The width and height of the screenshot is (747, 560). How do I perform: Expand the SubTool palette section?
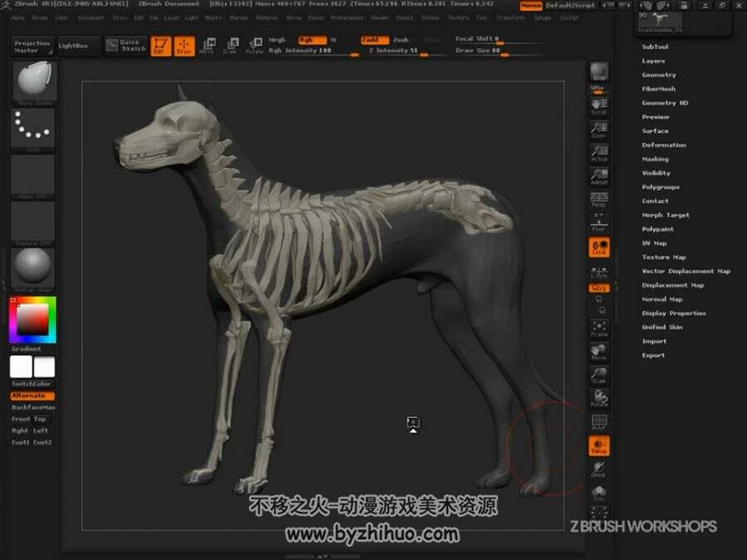coord(655,46)
